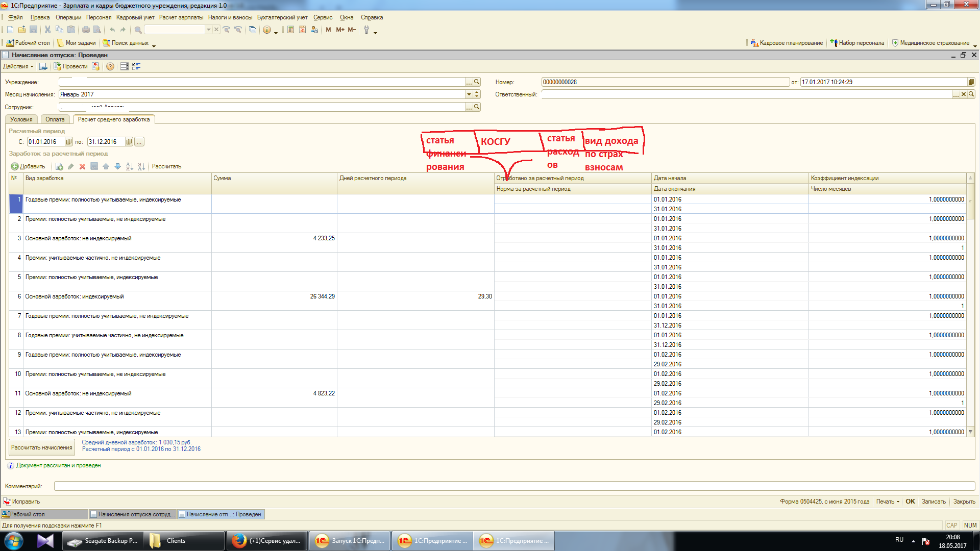Open the Кадровый учет menu
Viewport: 980px width, 551px height.
[x=135, y=17]
